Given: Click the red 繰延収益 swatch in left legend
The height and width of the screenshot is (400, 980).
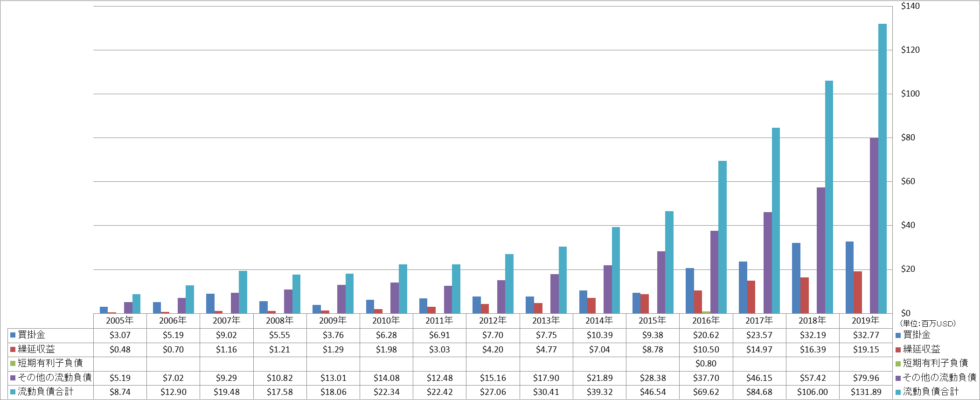Looking at the screenshot, I should tap(13, 349).
